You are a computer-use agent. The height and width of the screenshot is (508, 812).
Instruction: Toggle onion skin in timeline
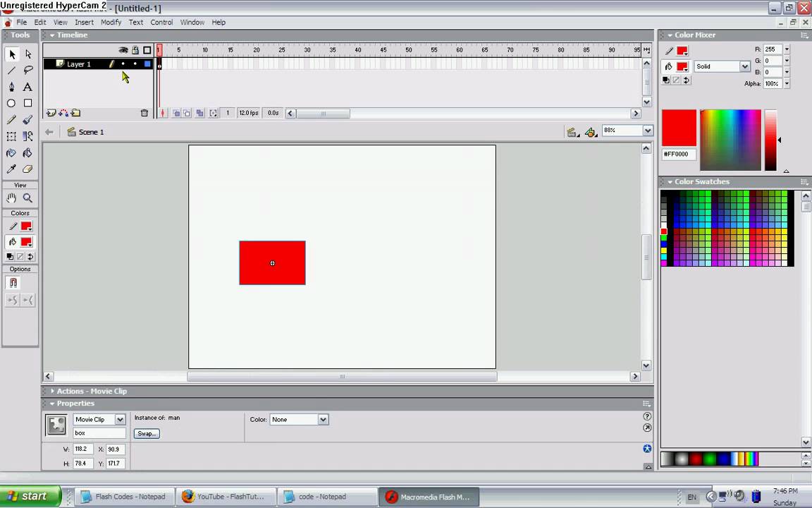(177, 113)
